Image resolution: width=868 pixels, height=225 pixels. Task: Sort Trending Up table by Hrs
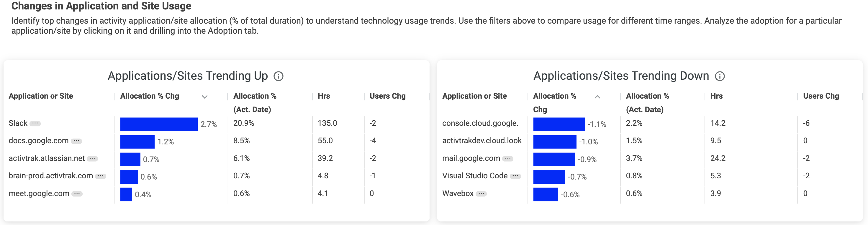324,96
